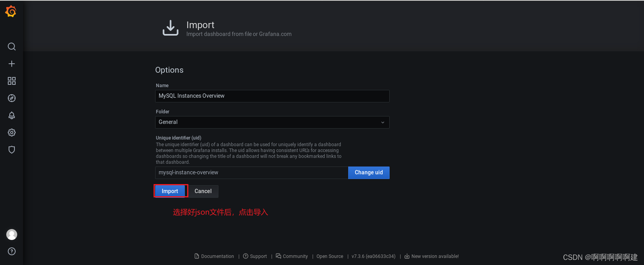
Task: Open the Server Admin shield icon
Action: pos(12,150)
